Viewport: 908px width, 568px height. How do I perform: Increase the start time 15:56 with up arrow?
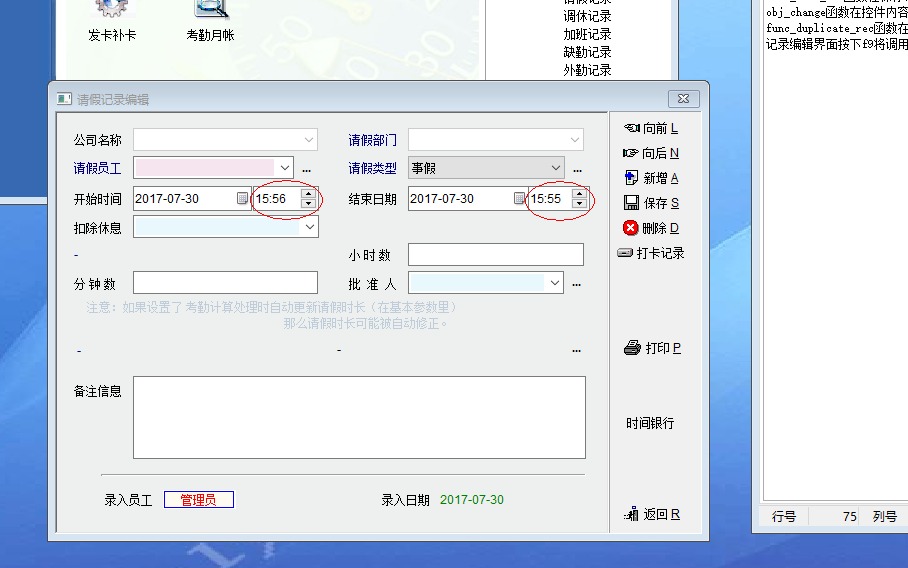(308, 193)
